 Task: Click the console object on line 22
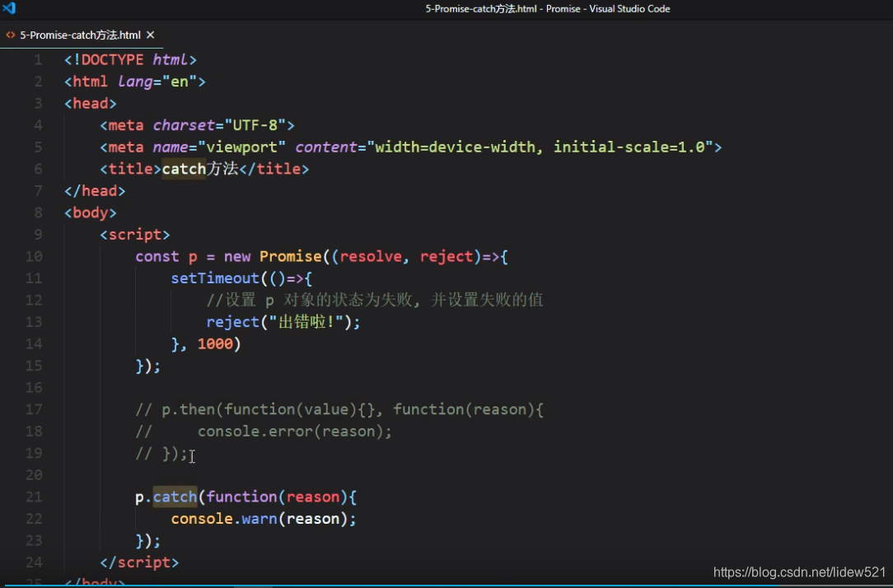pos(202,519)
